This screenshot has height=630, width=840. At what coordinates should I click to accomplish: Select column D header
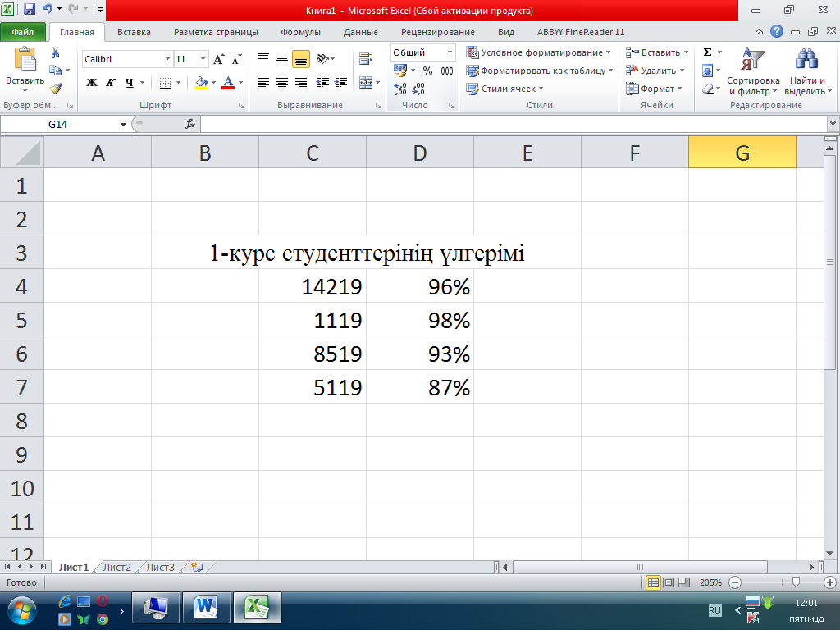420,153
